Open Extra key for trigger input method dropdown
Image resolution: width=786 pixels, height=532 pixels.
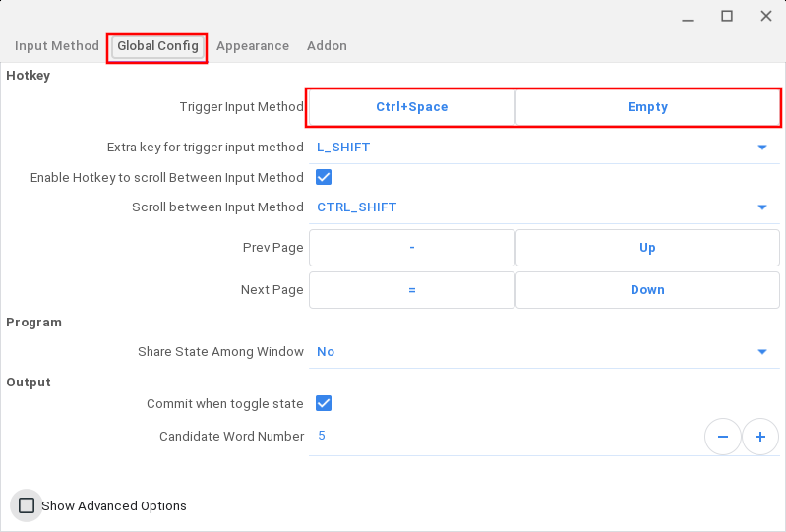click(543, 148)
